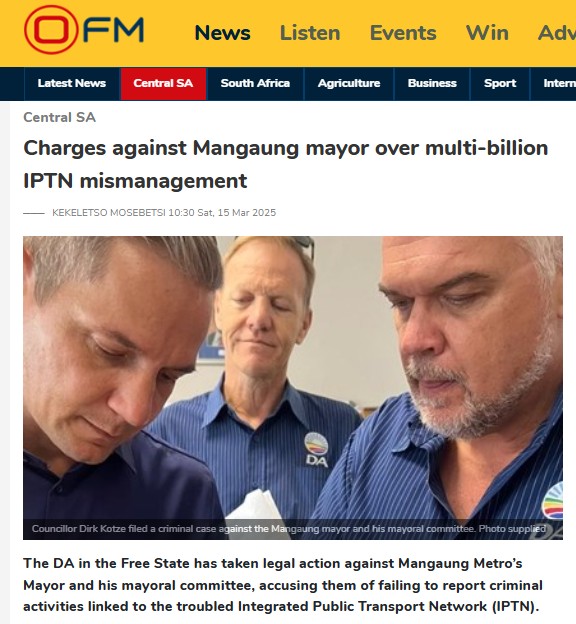Click the photo caption about Councillor Dirk Kotze

tap(289, 529)
